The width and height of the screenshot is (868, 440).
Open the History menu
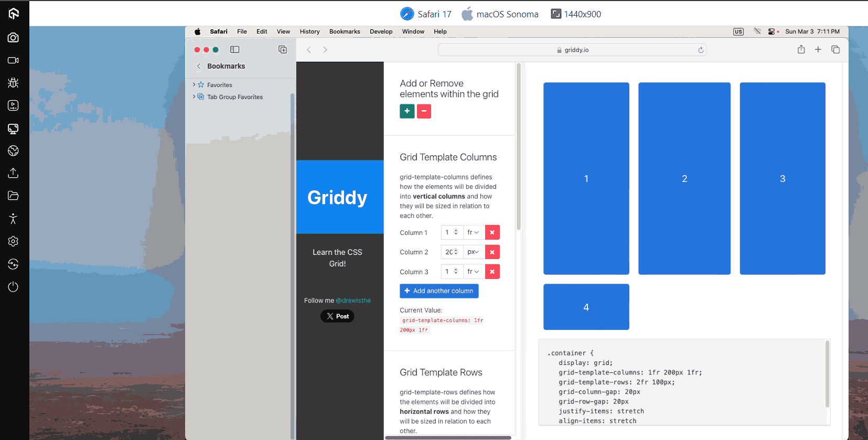coord(309,31)
